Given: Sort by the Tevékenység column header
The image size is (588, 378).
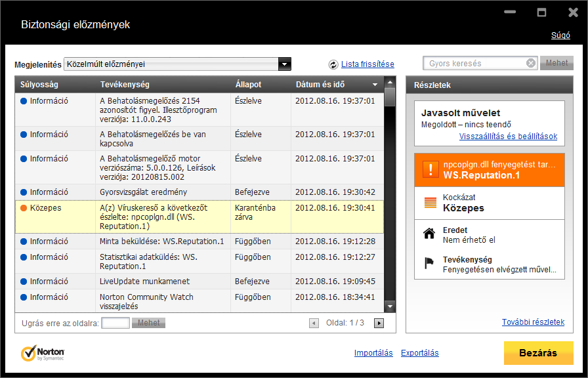Looking at the screenshot, I should 163,85.
